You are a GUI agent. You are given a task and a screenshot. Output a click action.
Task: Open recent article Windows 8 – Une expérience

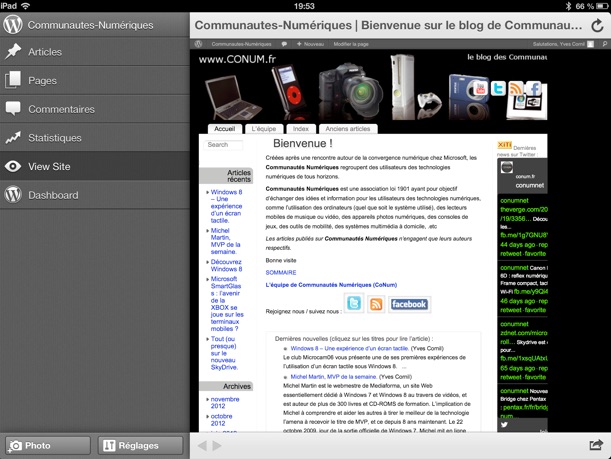click(x=226, y=206)
